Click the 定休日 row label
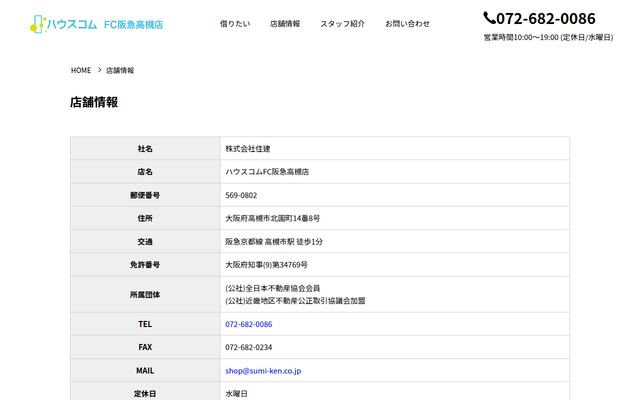Viewport: 640px width, 400px height. tap(145, 393)
